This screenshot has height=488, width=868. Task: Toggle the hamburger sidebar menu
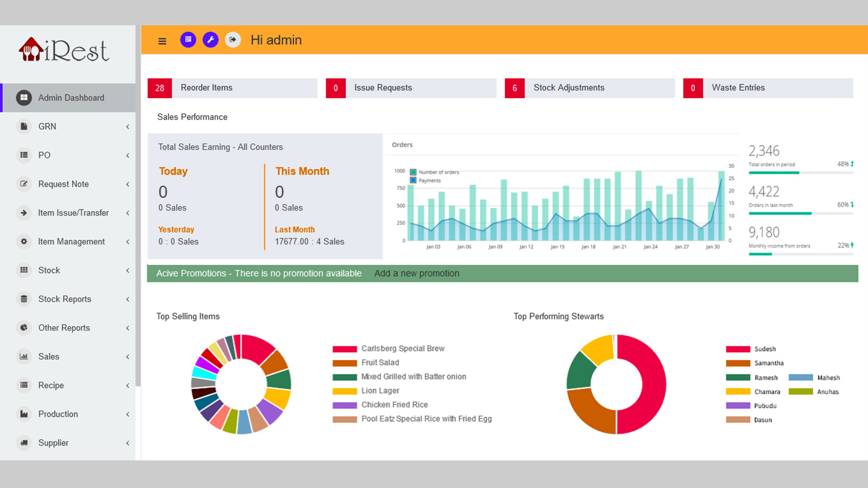(x=162, y=41)
